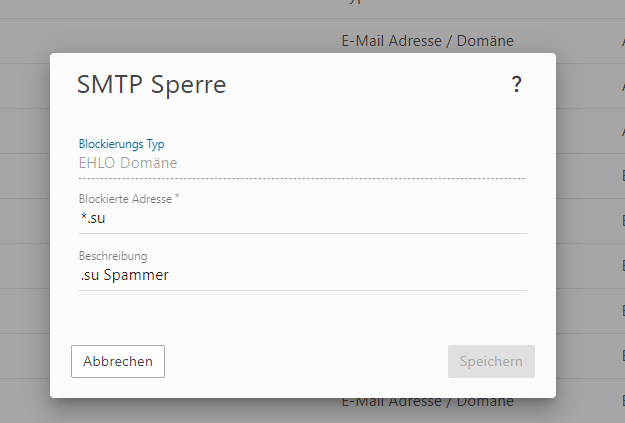Image resolution: width=625 pixels, height=423 pixels.
Task: Click the Blockierungs Typ label
Action: tap(121, 143)
